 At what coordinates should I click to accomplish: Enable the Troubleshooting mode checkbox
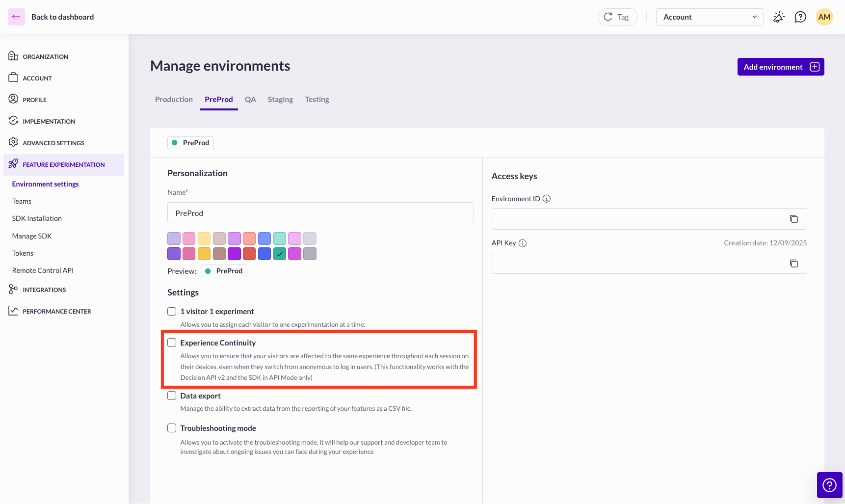click(x=172, y=428)
